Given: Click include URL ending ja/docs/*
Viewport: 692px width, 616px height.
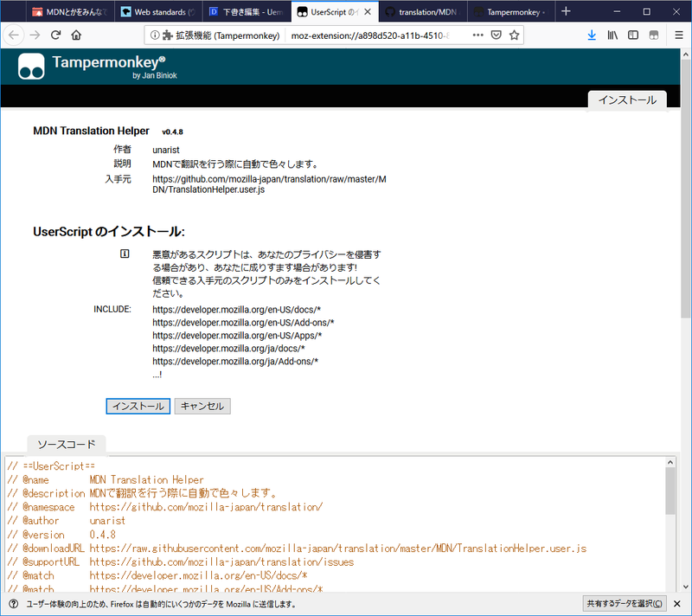Looking at the screenshot, I should [x=228, y=349].
